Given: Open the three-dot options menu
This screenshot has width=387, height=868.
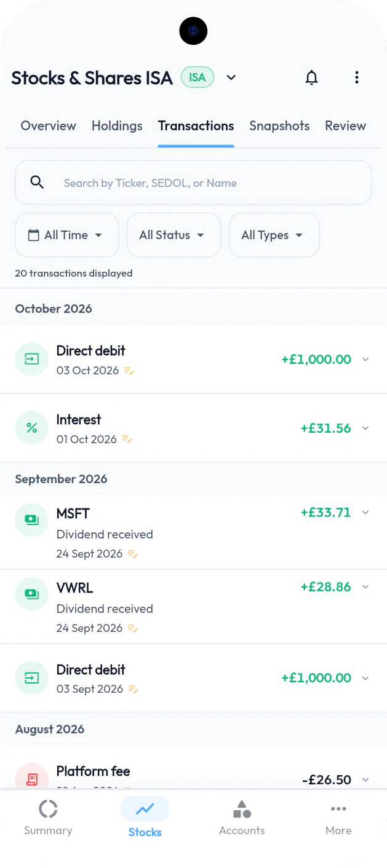Looking at the screenshot, I should click(x=356, y=77).
